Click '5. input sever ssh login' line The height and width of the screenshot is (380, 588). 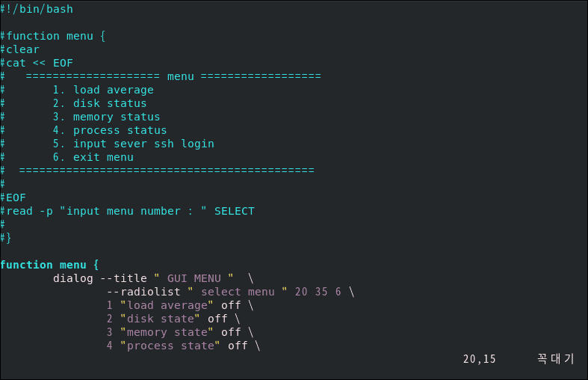tap(133, 144)
